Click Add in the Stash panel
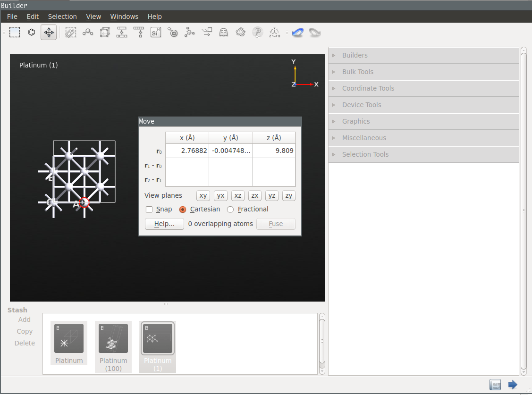This screenshot has width=532, height=395. pyautogui.click(x=25, y=320)
